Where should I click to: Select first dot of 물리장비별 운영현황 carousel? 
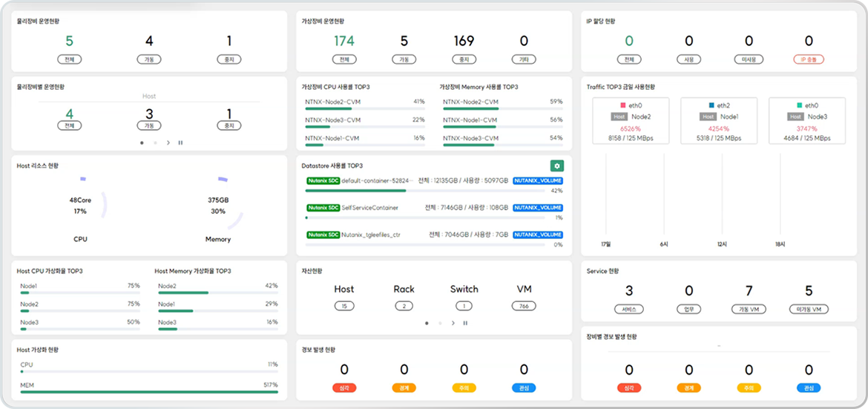pyautogui.click(x=142, y=143)
